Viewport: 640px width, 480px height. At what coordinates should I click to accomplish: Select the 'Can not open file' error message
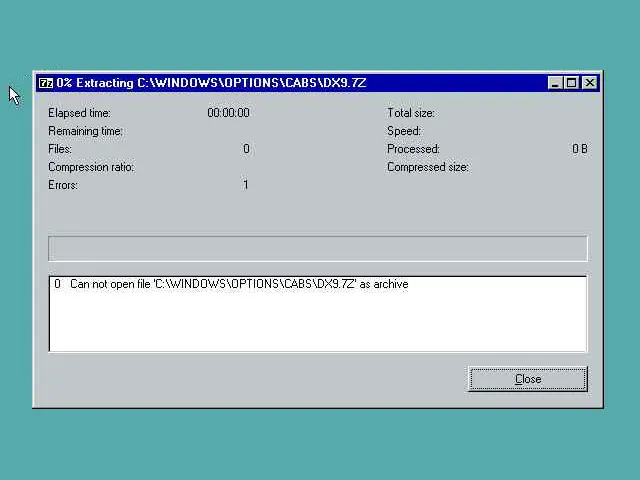click(239, 284)
